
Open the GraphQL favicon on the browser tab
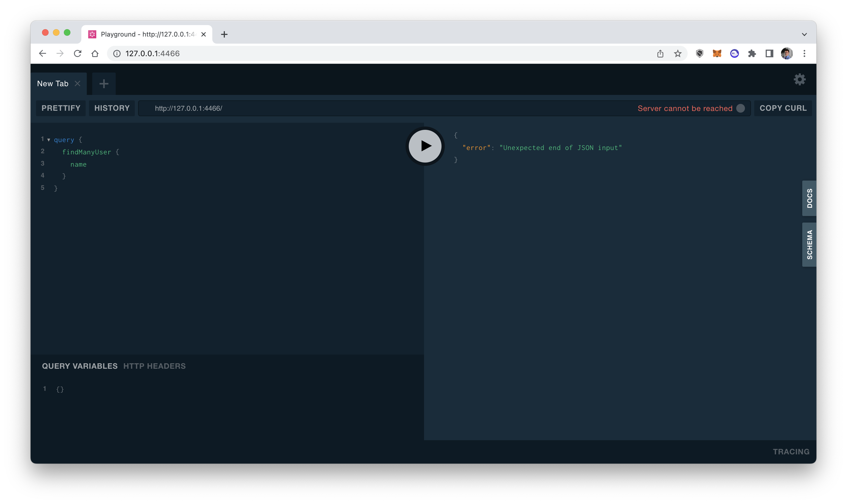92,34
